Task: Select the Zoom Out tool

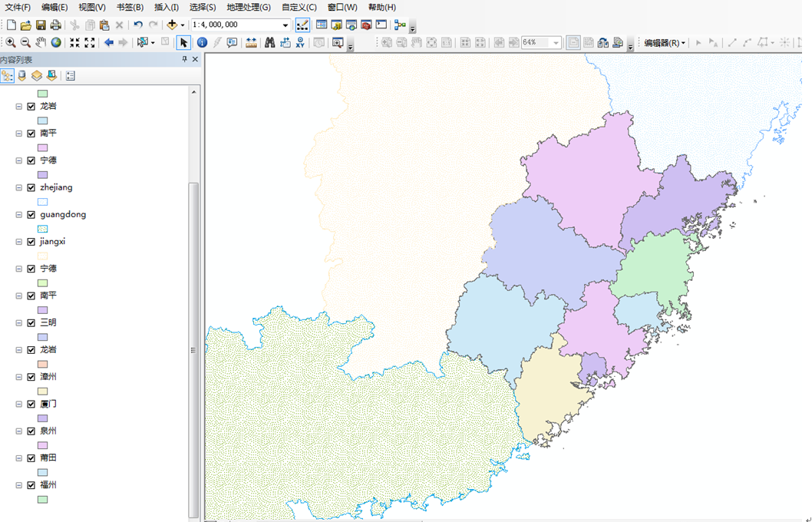Action: (x=25, y=42)
